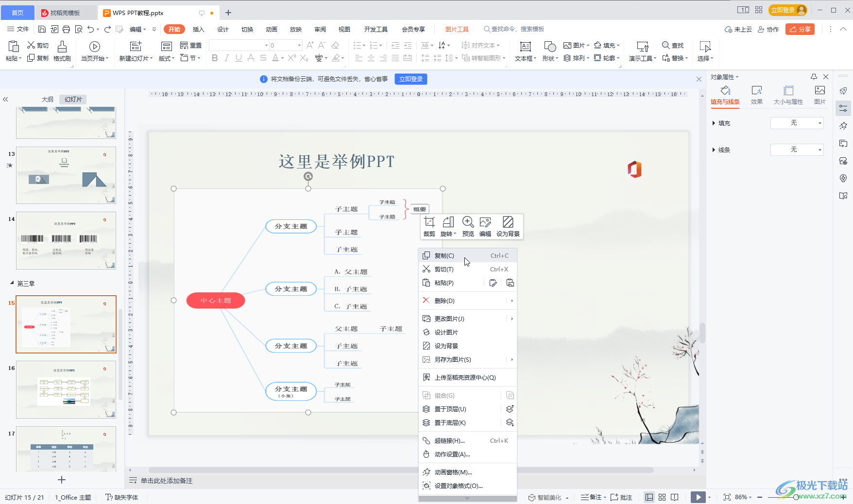Viewport: 853px width, 504px height.
Task: Click the Clear formatting eraser icon
Action: pos(335,45)
